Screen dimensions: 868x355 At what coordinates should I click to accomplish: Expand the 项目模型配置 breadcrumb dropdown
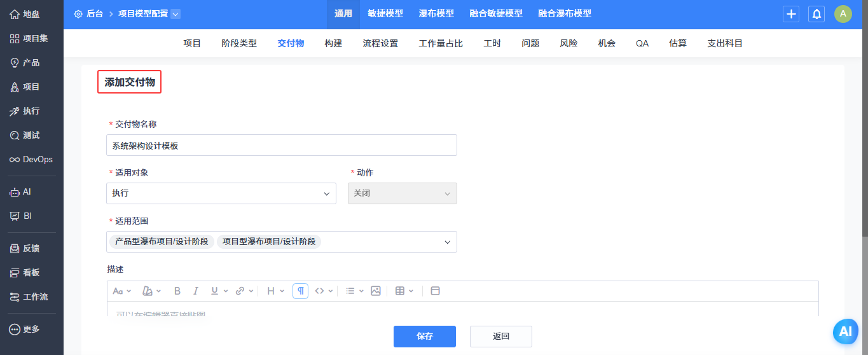point(176,14)
